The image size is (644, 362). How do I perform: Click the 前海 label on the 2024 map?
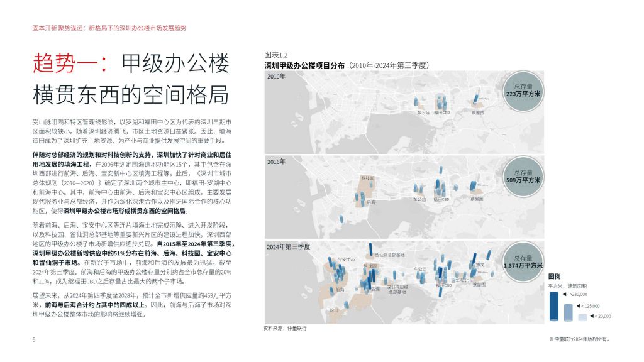(340, 290)
